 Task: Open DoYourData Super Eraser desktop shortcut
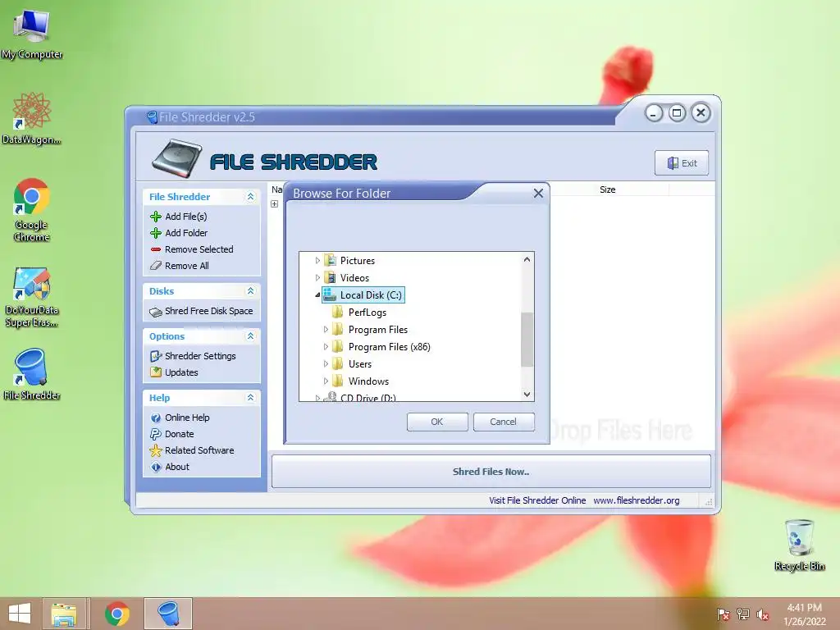[x=32, y=297]
